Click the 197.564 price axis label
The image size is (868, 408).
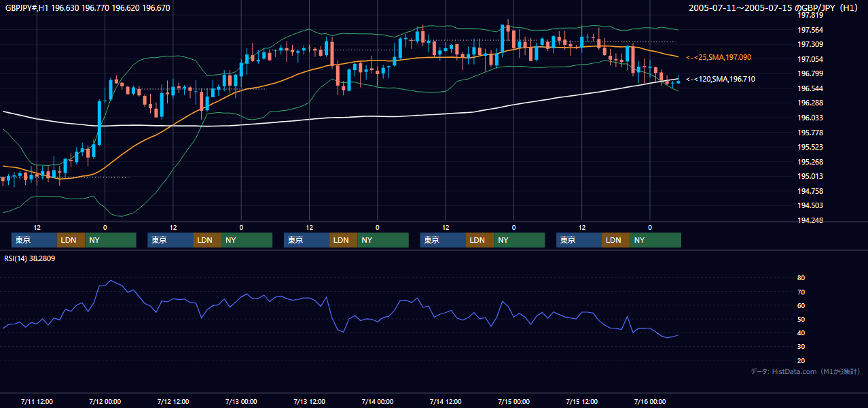pos(810,30)
